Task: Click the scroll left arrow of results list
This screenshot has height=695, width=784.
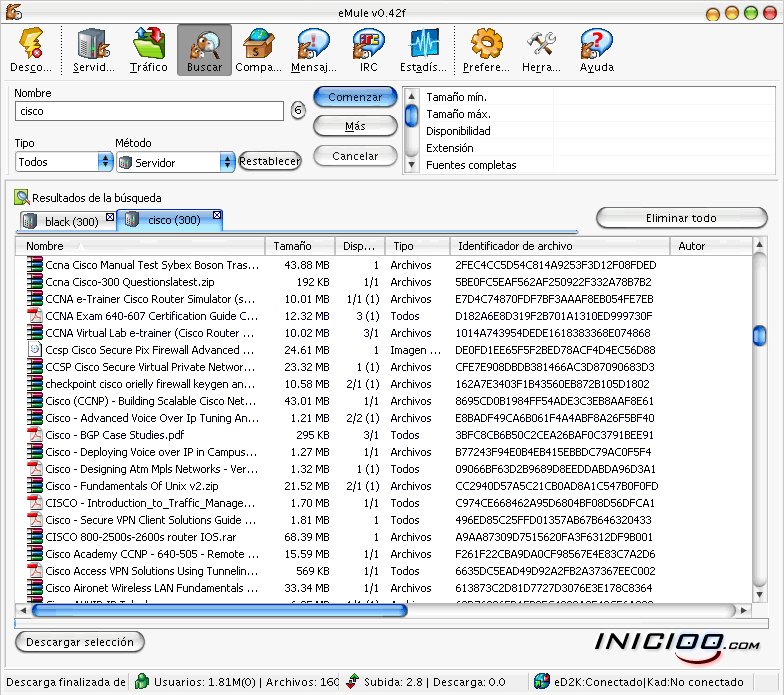Action: click(22, 610)
